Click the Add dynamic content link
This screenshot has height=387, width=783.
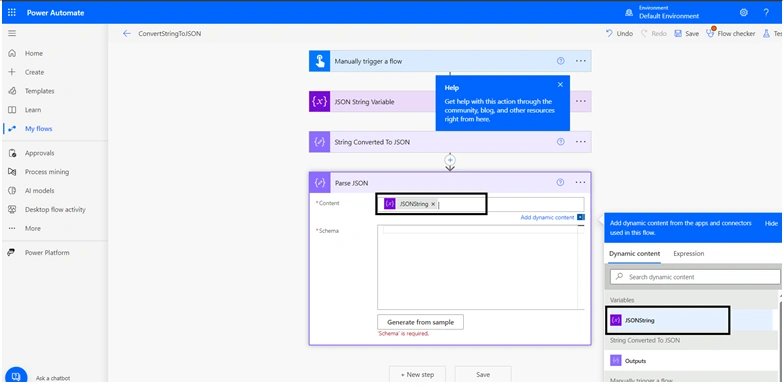click(547, 218)
